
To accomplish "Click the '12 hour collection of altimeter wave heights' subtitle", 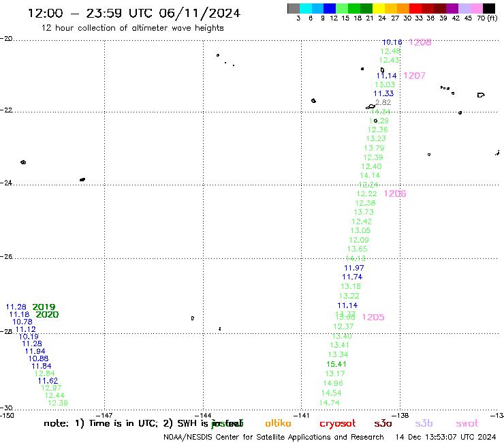I will click(132, 28).
